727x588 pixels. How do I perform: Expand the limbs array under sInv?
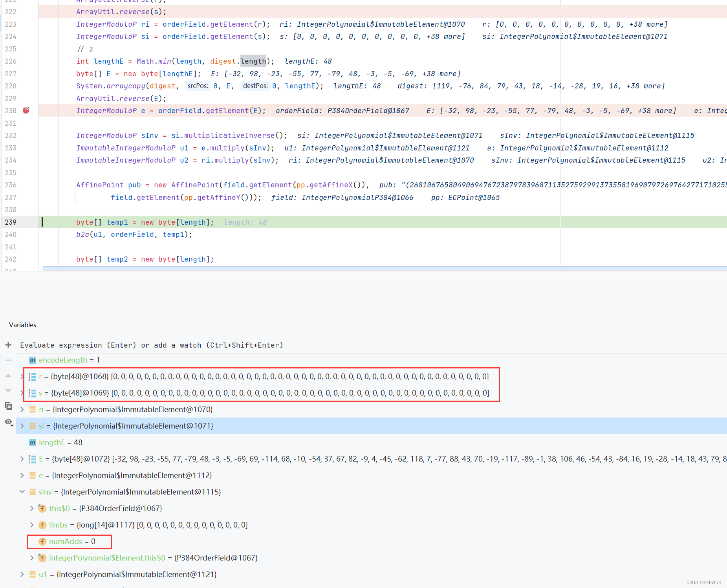click(32, 525)
